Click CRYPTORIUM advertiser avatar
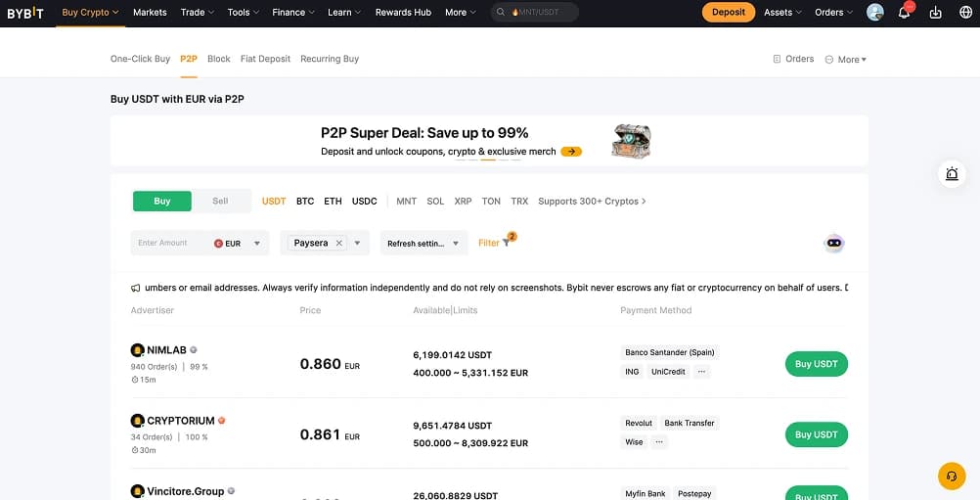The image size is (980, 500). [x=138, y=421]
